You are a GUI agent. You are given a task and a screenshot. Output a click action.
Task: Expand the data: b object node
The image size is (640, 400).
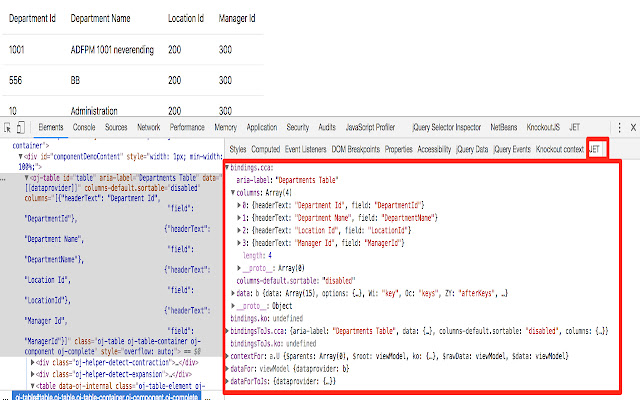(x=233, y=293)
